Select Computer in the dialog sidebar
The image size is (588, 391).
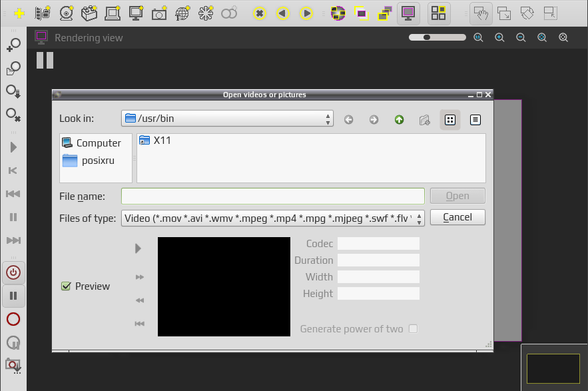(91, 143)
